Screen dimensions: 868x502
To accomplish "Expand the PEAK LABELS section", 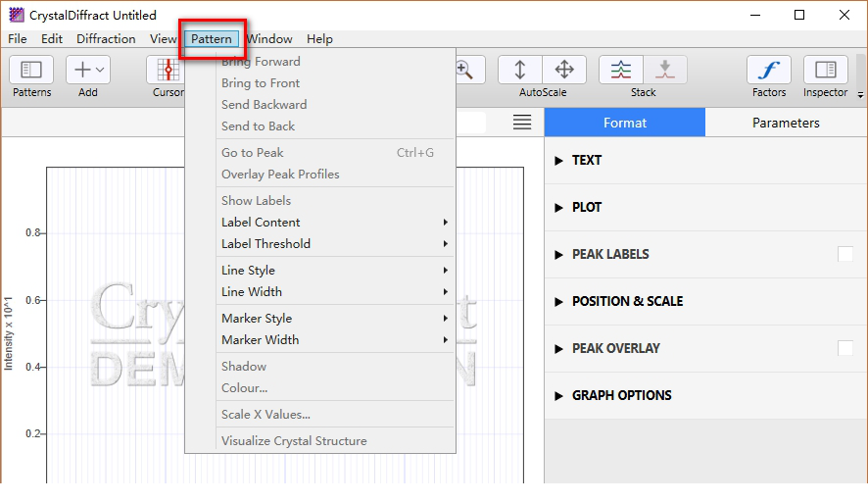I will click(558, 254).
